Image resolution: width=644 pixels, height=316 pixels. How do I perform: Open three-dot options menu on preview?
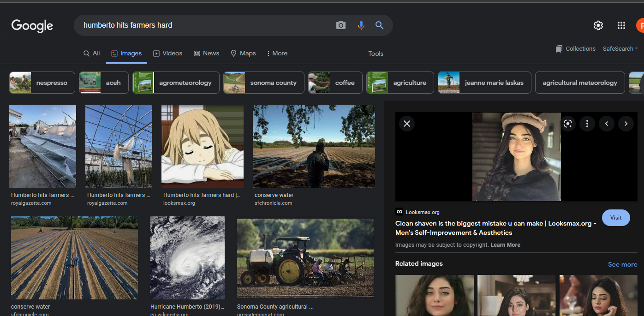587,124
